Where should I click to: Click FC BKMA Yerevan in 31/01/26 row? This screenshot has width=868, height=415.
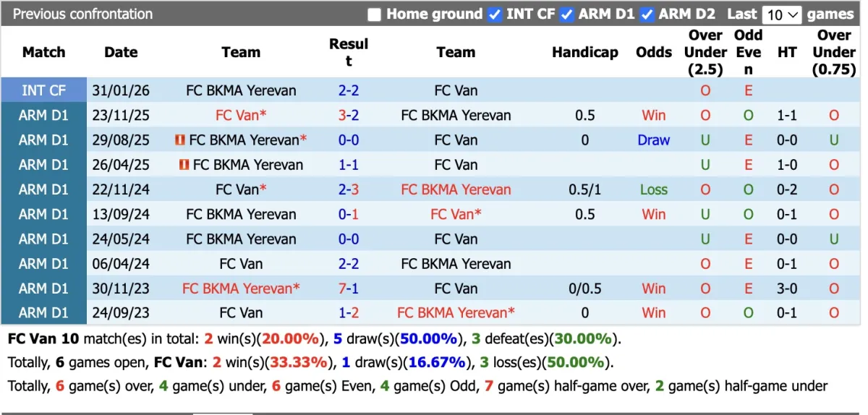point(241,90)
